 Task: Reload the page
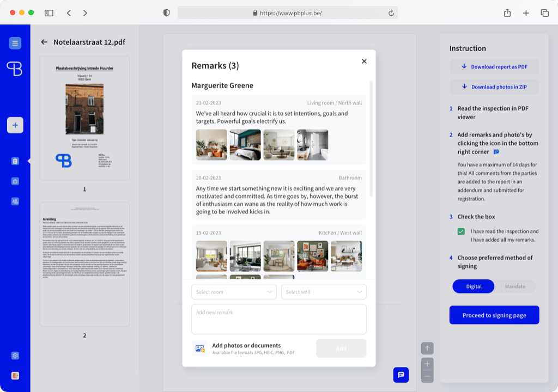point(391,13)
